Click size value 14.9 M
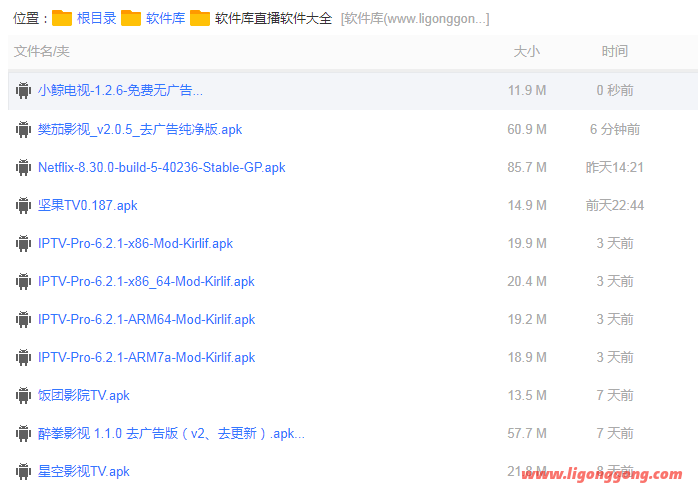This screenshot has width=698, height=495. click(x=527, y=205)
